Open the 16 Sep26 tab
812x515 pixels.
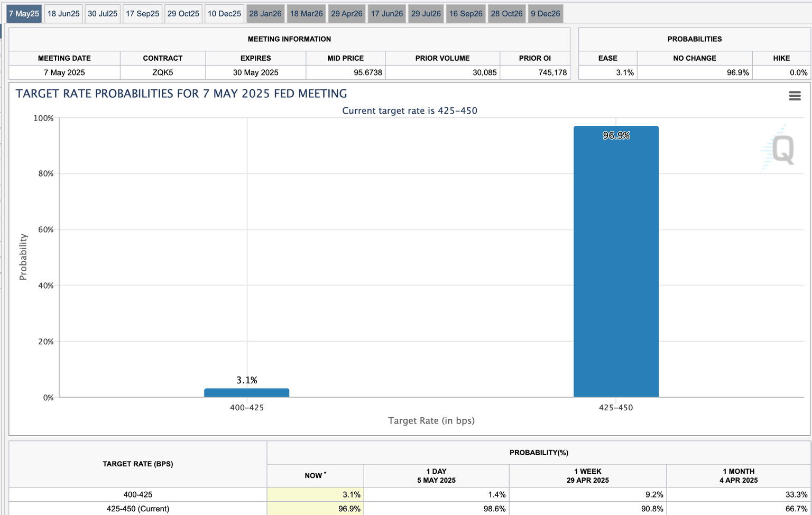point(466,14)
